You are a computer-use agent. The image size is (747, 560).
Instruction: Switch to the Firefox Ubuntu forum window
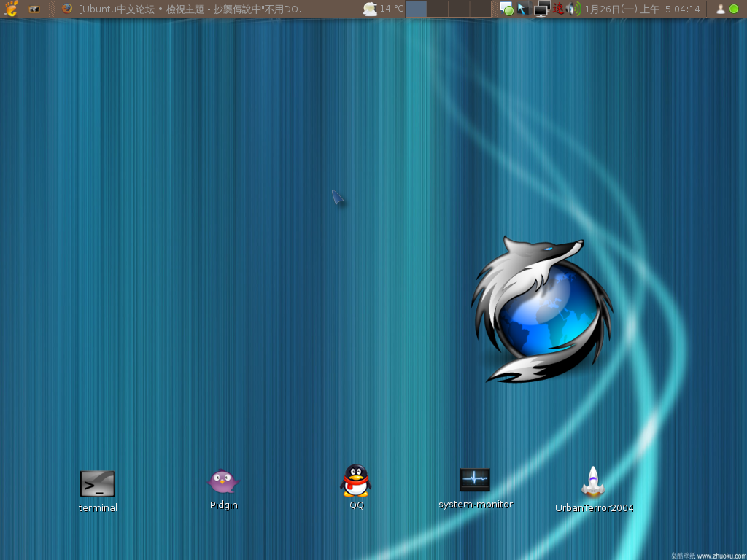(x=184, y=9)
